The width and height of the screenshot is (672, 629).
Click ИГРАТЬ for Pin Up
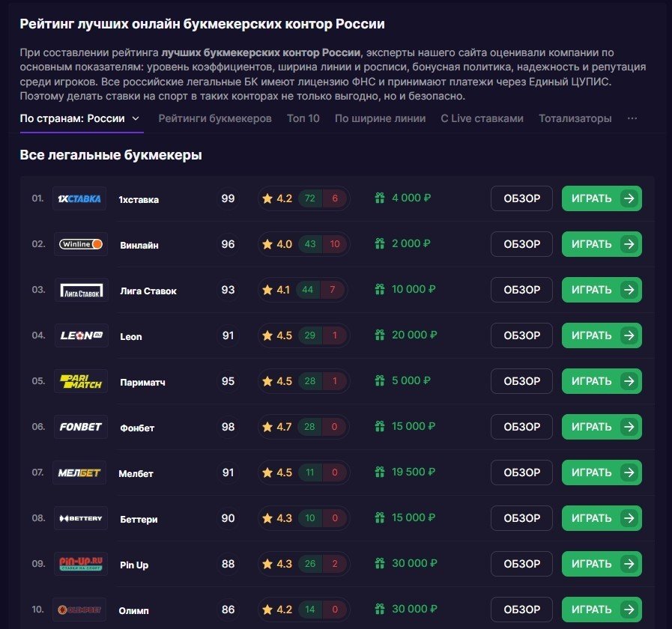(x=602, y=564)
